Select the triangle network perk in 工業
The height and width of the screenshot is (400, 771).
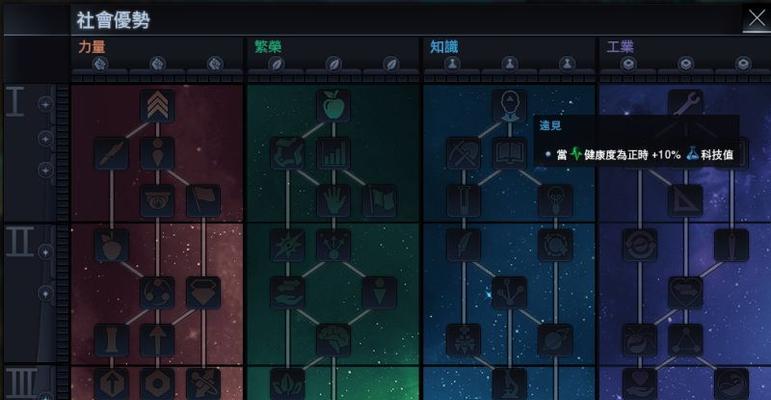(x=685, y=340)
